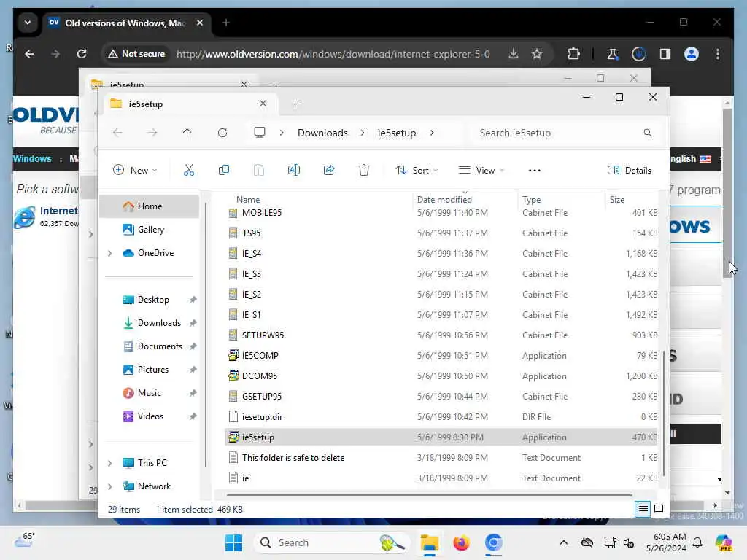
Task: Select the DCOM95 application icon
Action: [x=233, y=376]
